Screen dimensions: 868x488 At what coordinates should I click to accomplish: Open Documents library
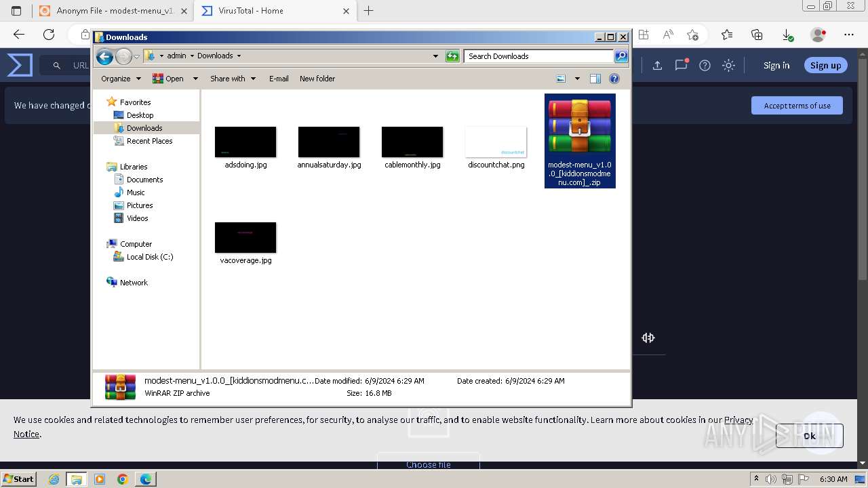pyautogui.click(x=144, y=180)
